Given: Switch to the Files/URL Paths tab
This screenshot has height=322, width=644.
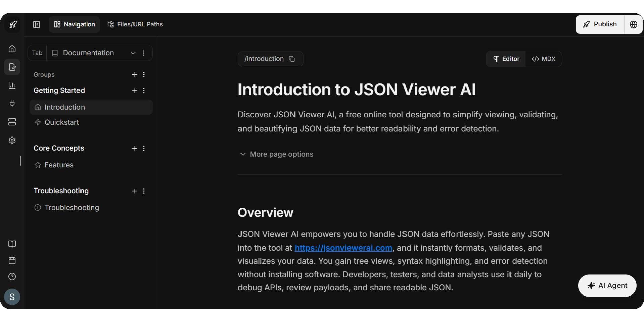Looking at the screenshot, I should coord(135,24).
